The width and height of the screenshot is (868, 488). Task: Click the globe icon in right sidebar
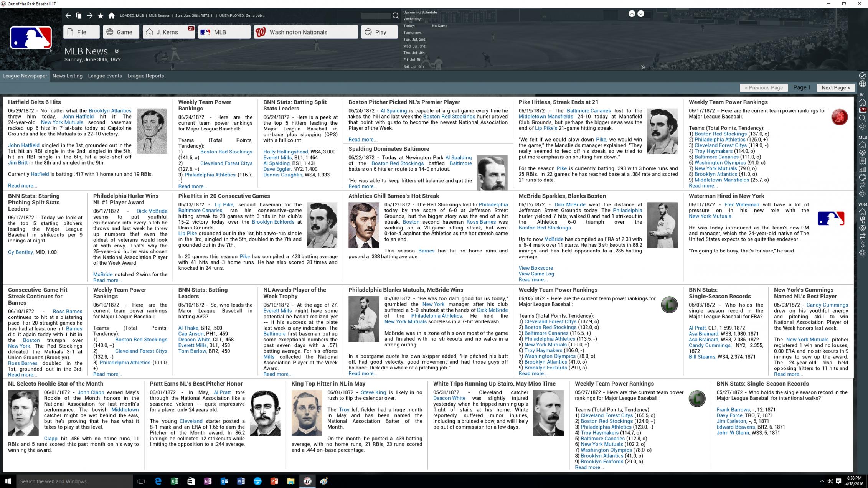coord(862,84)
